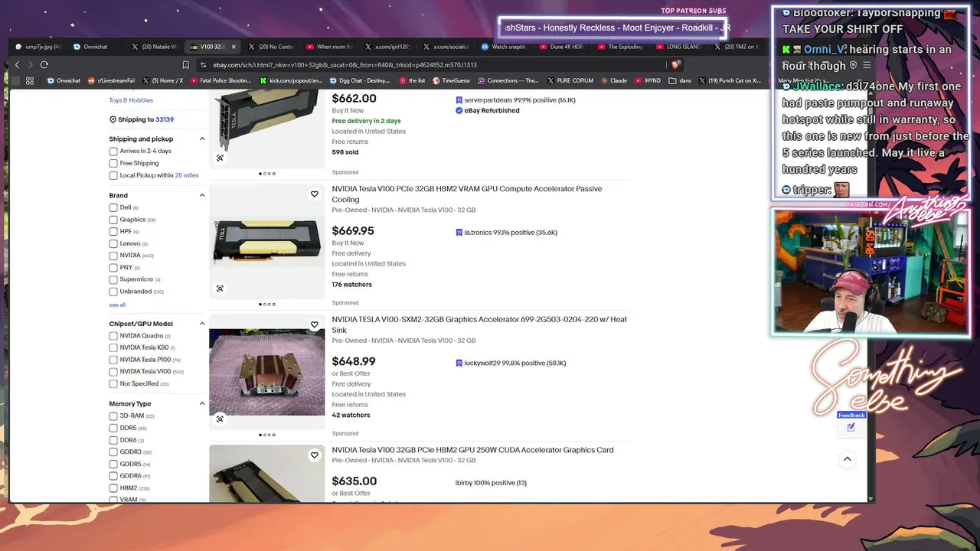980x551 pixels.
Task: Check the Arrives in 2-4 days filter
Action: point(113,152)
